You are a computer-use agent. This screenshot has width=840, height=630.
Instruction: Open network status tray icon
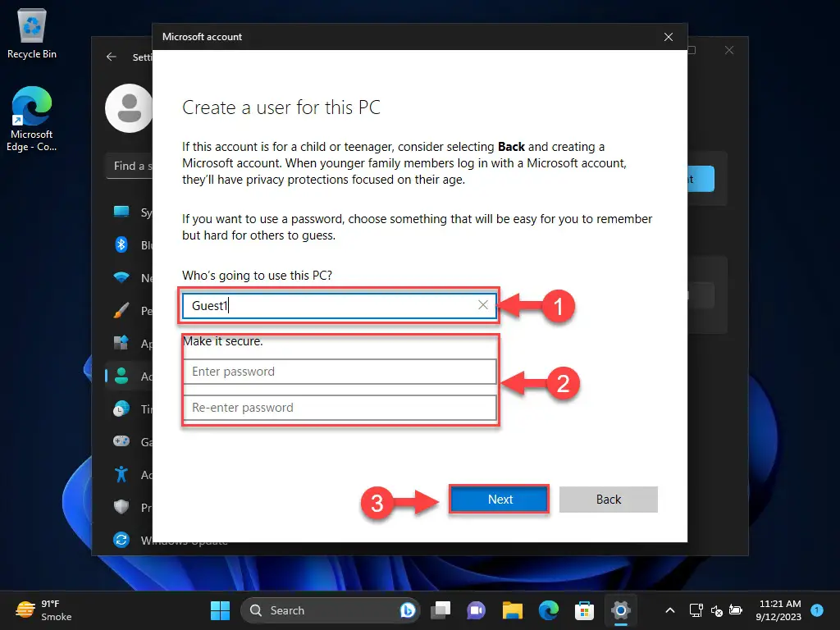pyautogui.click(x=696, y=610)
